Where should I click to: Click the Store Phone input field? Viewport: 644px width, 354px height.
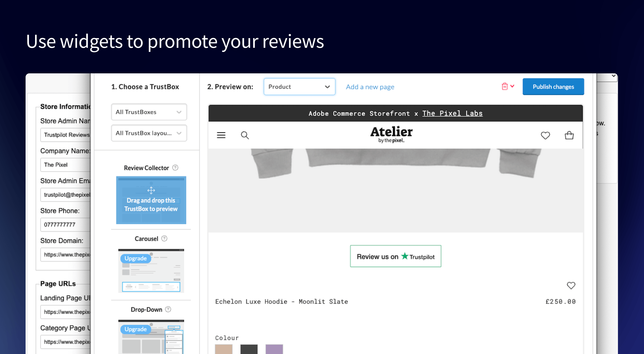[x=66, y=225]
